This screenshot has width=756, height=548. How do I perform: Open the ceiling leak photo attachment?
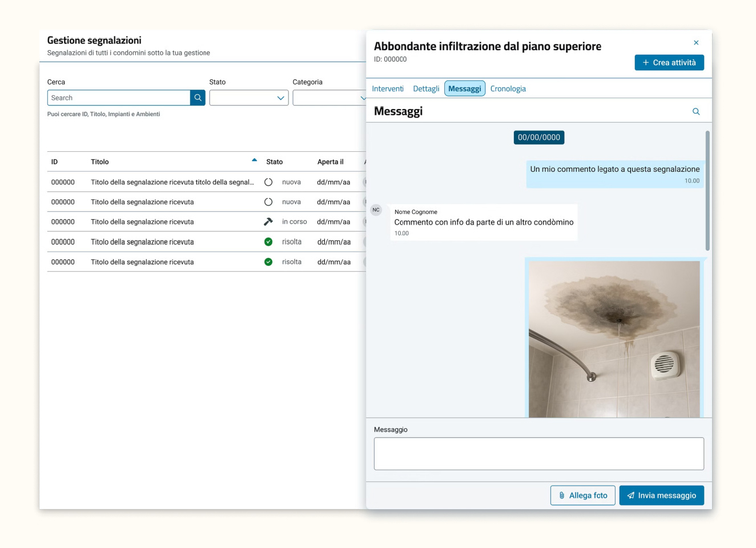point(614,339)
